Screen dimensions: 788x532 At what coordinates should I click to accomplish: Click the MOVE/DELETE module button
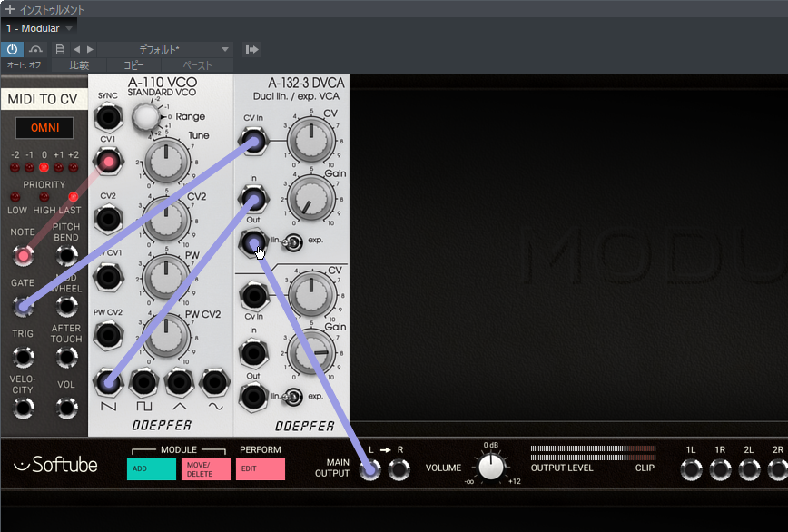(x=206, y=468)
